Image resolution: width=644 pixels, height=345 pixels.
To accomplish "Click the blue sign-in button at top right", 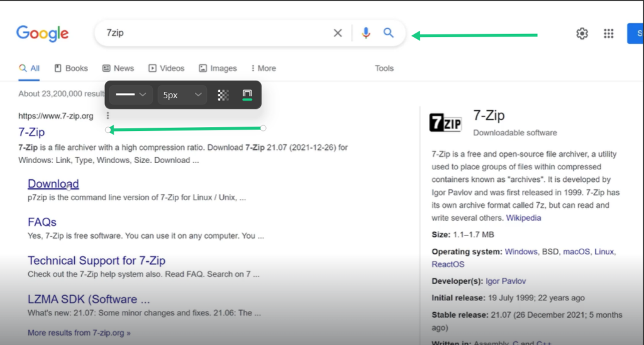I will (x=635, y=33).
